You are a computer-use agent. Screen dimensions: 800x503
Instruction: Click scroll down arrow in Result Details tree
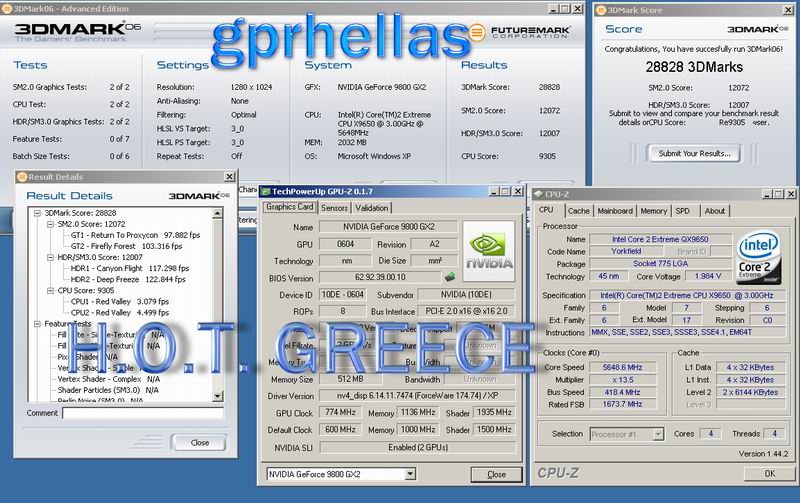coord(217,396)
